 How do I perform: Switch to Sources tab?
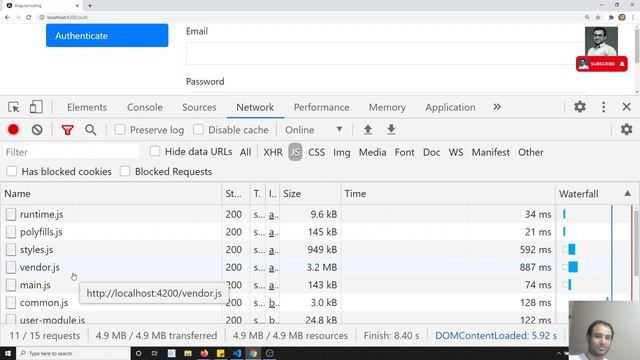pyautogui.click(x=199, y=107)
